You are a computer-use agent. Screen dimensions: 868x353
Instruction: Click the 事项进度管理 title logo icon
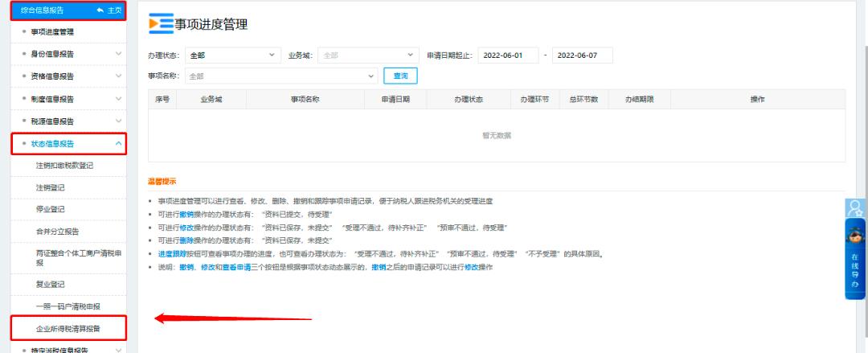(x=161, y=24)
